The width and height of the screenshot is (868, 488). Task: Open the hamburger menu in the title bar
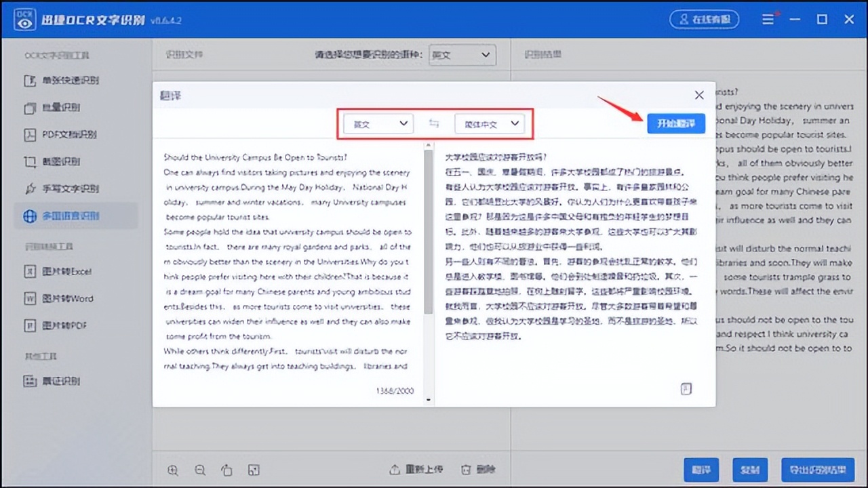pyautogui.click(x=768, y=19)
